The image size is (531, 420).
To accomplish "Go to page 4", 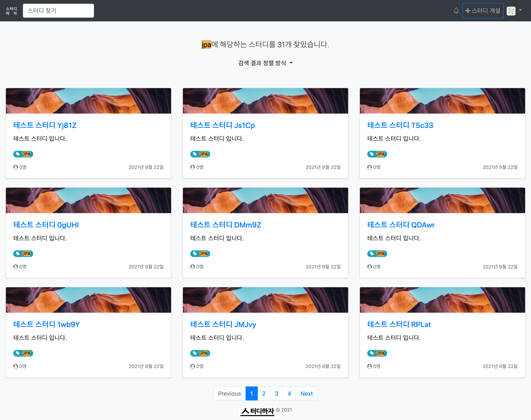I will coord(289,393).
